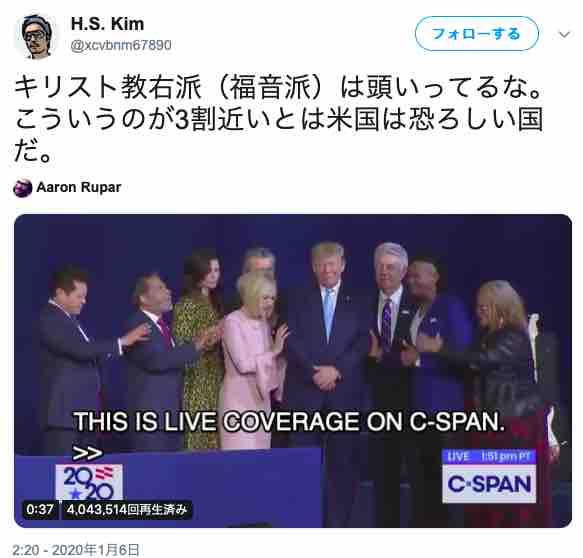Expand the tweet options chevron
Screen dimensions: 583x558
[x=564, y=35]
